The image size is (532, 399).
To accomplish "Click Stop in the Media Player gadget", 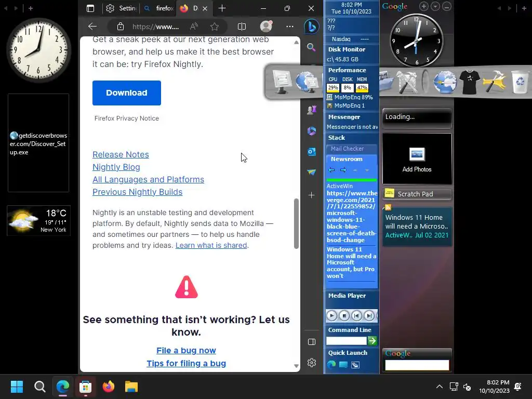I will click(x=344, y=316).
